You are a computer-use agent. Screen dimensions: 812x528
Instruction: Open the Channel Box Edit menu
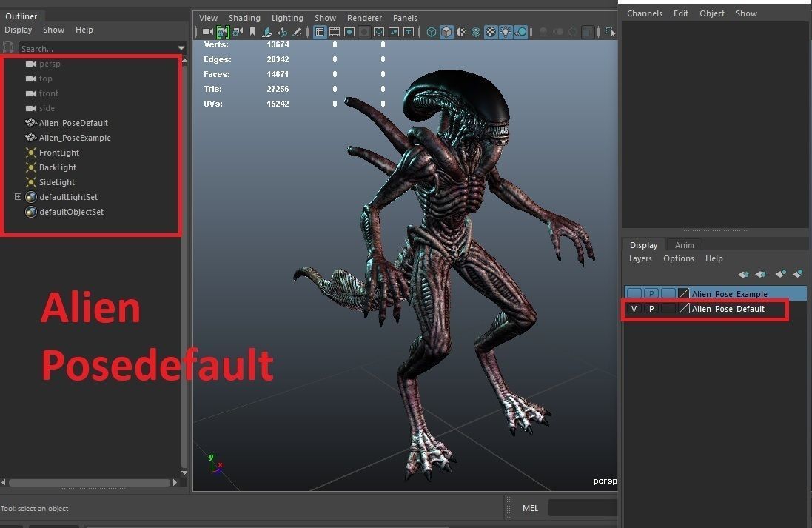[680, 13]
